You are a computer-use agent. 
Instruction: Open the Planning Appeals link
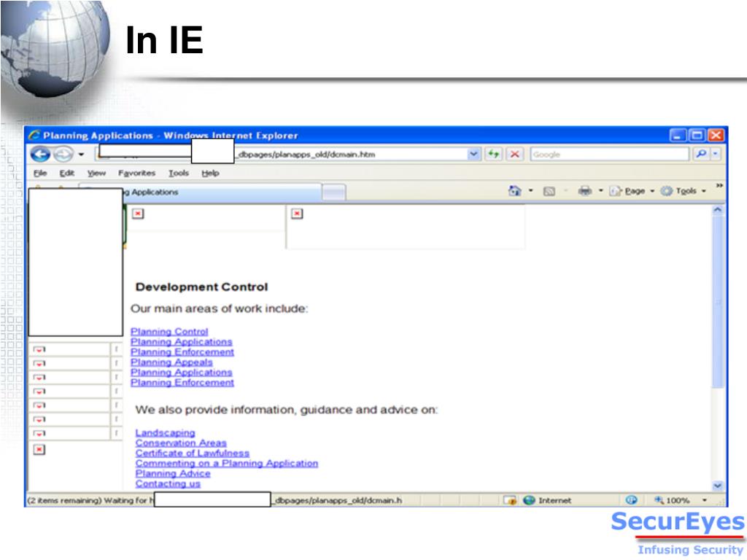[171, 362]
